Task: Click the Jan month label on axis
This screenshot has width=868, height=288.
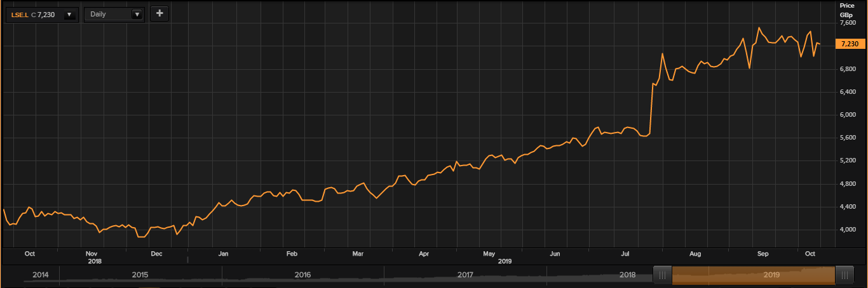Action: point(223,254)
